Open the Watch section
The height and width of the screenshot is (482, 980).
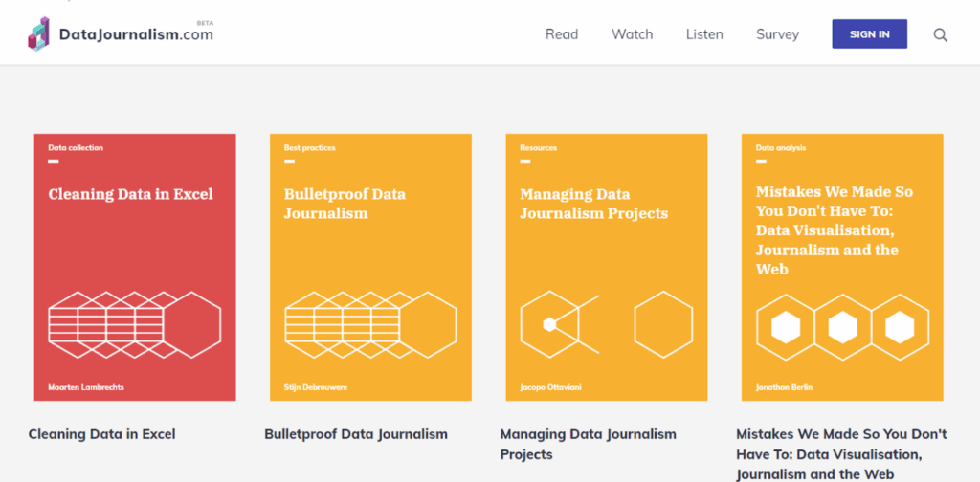pos(632,34)
